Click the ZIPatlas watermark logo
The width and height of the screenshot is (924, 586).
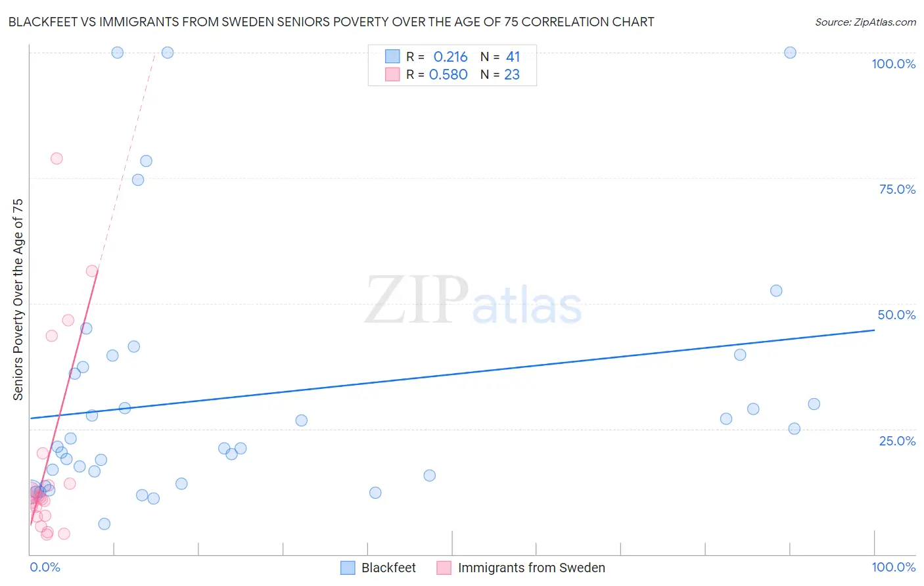(473, 301)
